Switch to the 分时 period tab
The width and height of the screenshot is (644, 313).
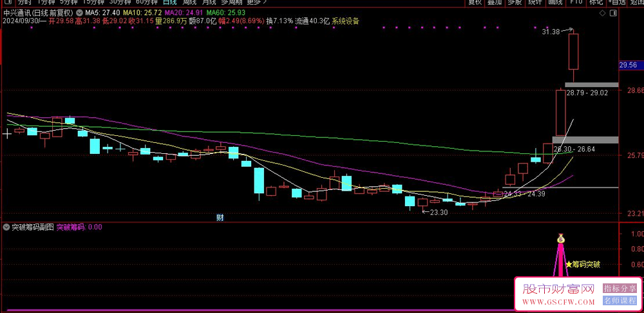24,2
